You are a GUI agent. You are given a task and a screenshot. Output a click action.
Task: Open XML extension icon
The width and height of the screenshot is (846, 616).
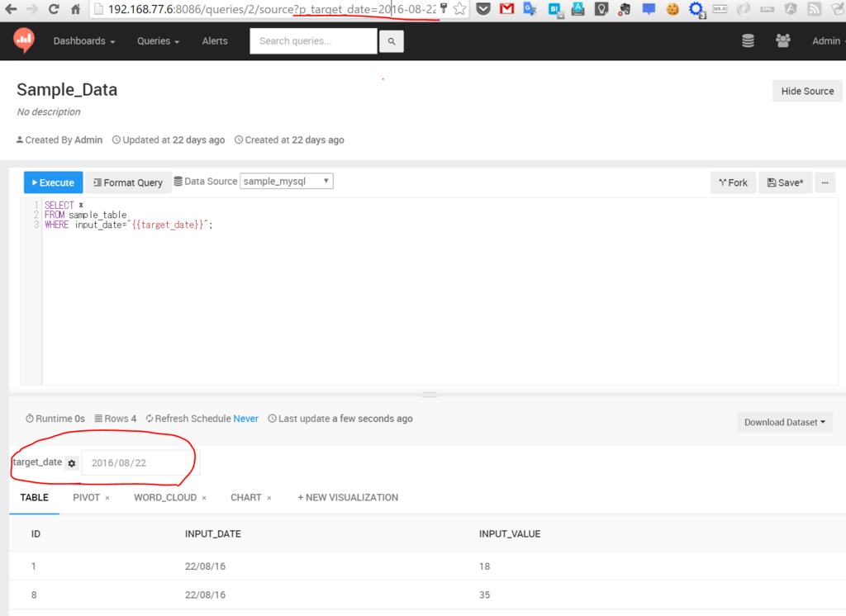(x=768, y=8)
